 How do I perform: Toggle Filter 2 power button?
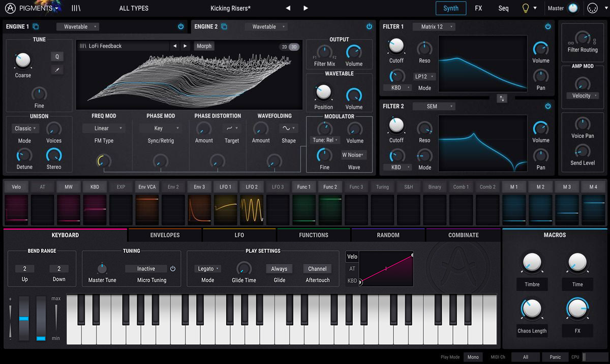click(x=547, y=106)
